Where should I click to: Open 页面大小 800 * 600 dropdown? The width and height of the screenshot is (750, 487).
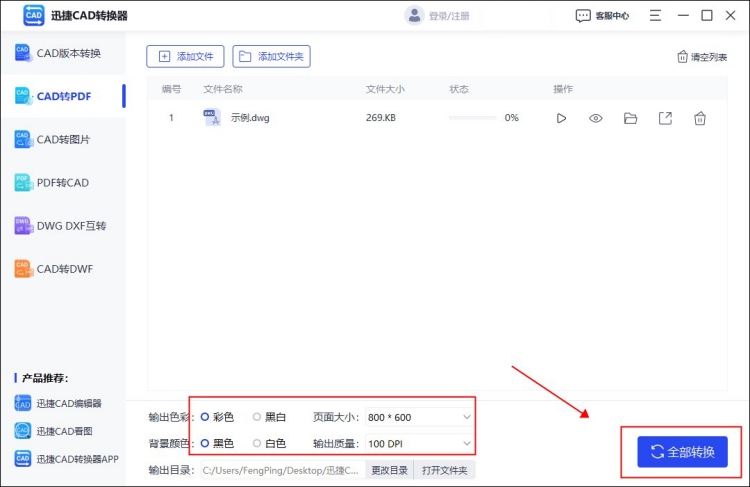pyautogui.click(x=419, y=417)
